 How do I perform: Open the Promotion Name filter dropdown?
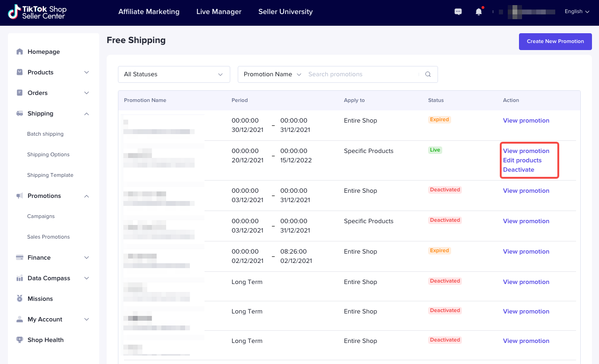click(272, 74)
